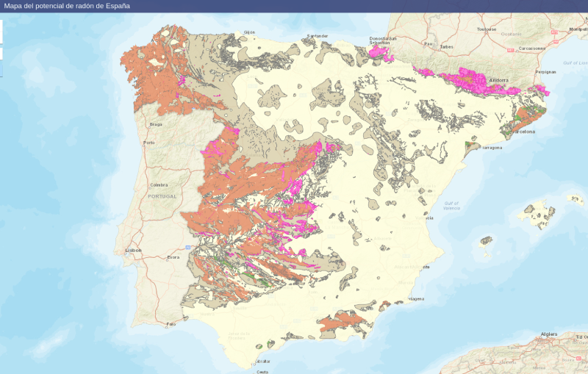This screenshot has height=374, width=588.
Task: Click the map title 'Mapa del potencial de radón de España'
Action: pyautogui.click(x=67, y=6)
